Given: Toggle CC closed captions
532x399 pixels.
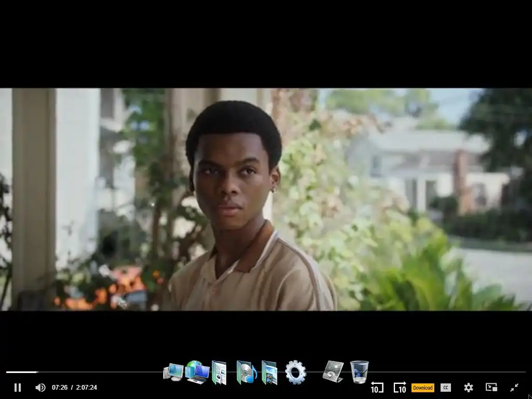Looking at the screenshot, I should (445, 388).
